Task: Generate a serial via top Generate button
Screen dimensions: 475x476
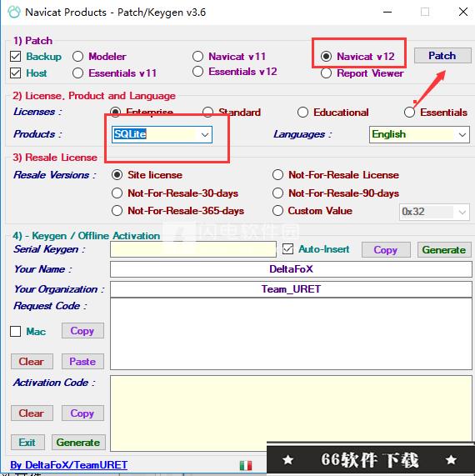Action: pyautogui.click(x=444, y=250)
